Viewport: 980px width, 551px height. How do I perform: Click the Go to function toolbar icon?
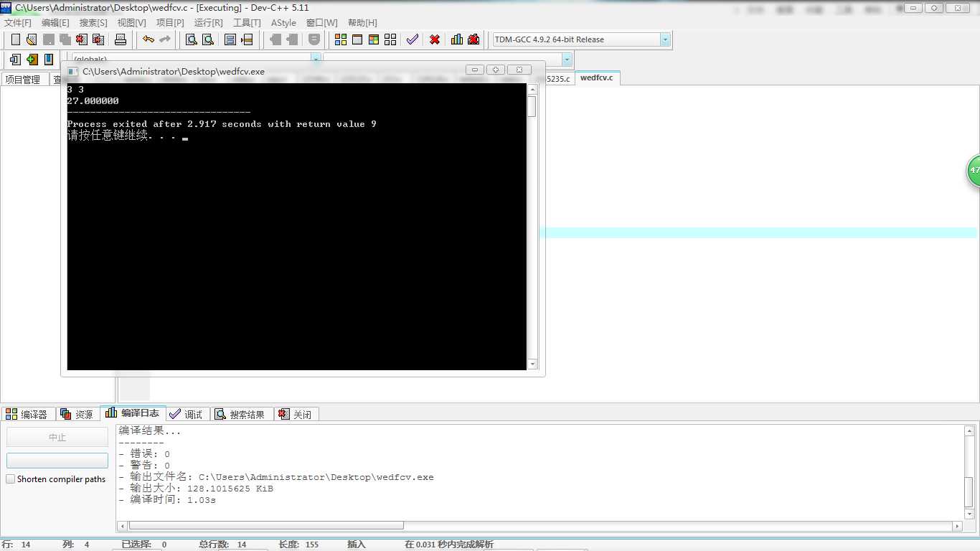coord(230,39)
